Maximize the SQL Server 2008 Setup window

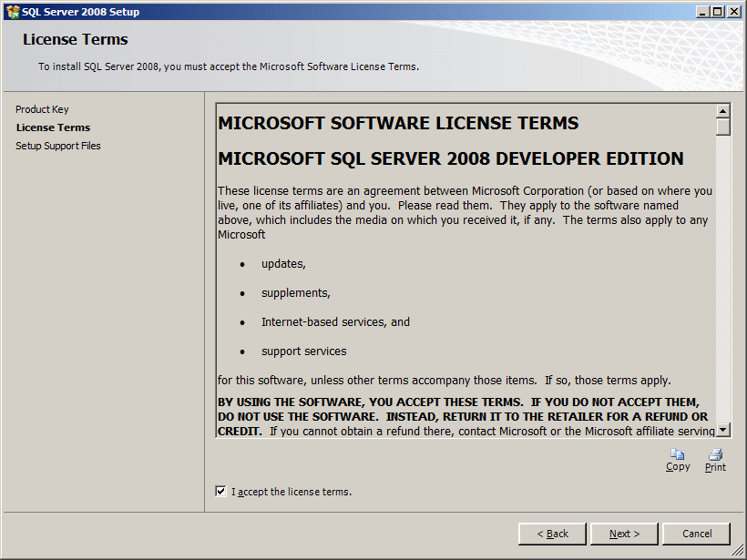pyautogui.click(x=718, y=12)
